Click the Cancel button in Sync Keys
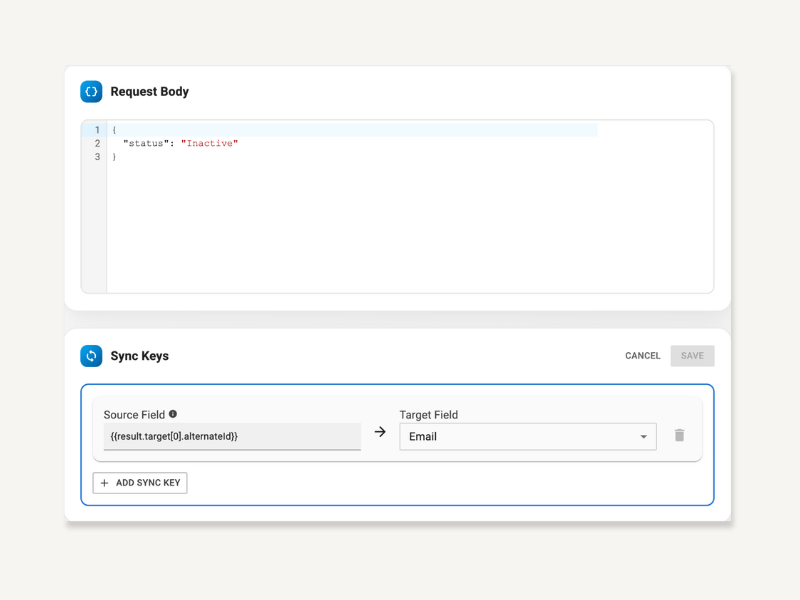The height and width of the screenshot is (600, 800). click(x=642, y=356)
